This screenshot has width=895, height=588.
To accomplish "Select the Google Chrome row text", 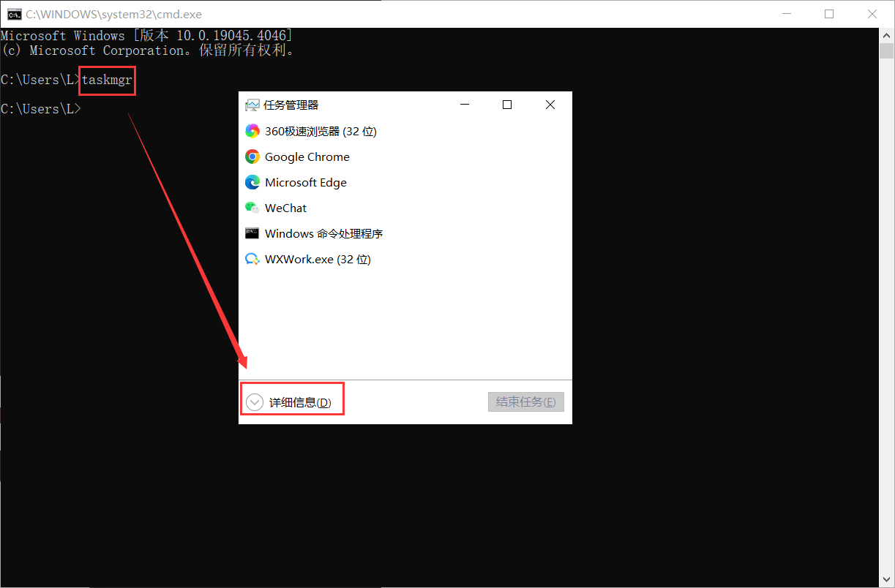I will coord(307,157).
